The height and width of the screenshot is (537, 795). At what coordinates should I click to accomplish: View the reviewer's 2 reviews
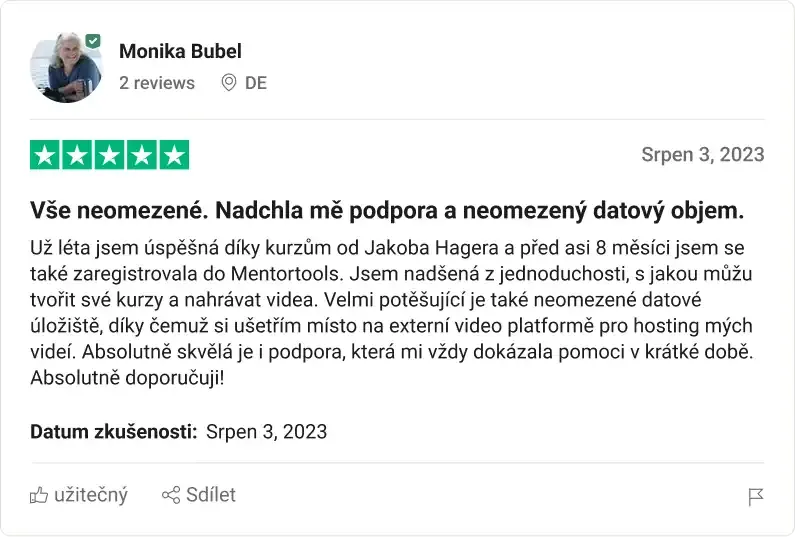click(157, 83)
